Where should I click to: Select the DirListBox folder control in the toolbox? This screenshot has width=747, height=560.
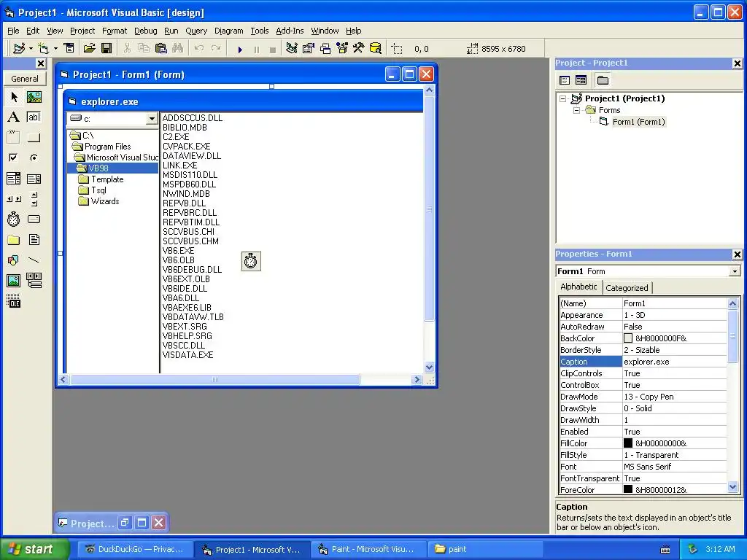(14, 239)
